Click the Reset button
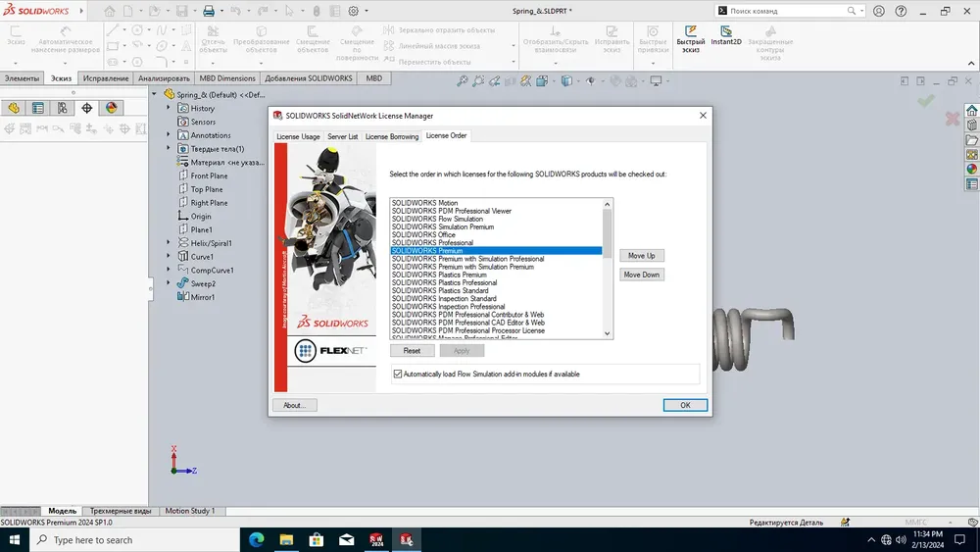The height and width of the screenshot is (552, 980). point(412,351)
